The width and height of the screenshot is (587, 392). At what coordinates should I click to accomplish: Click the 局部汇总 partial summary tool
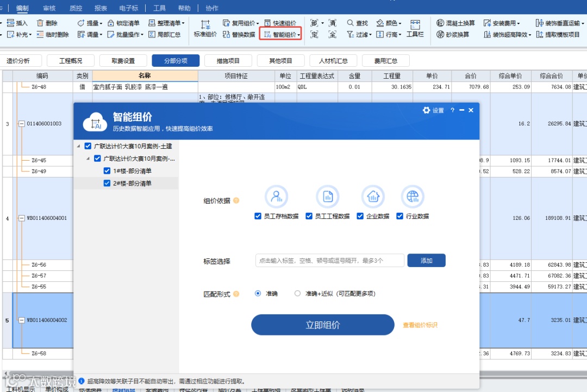point(165,34)
